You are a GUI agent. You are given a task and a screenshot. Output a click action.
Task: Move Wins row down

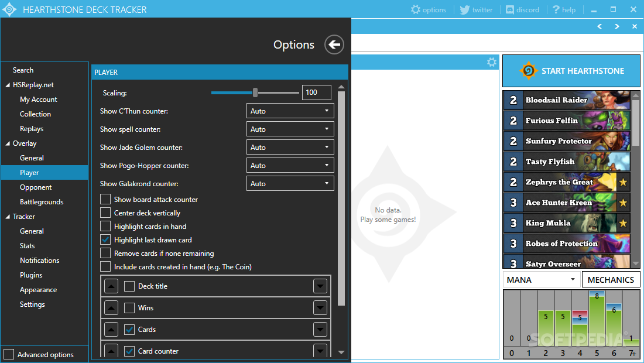(x=320, y=307)
